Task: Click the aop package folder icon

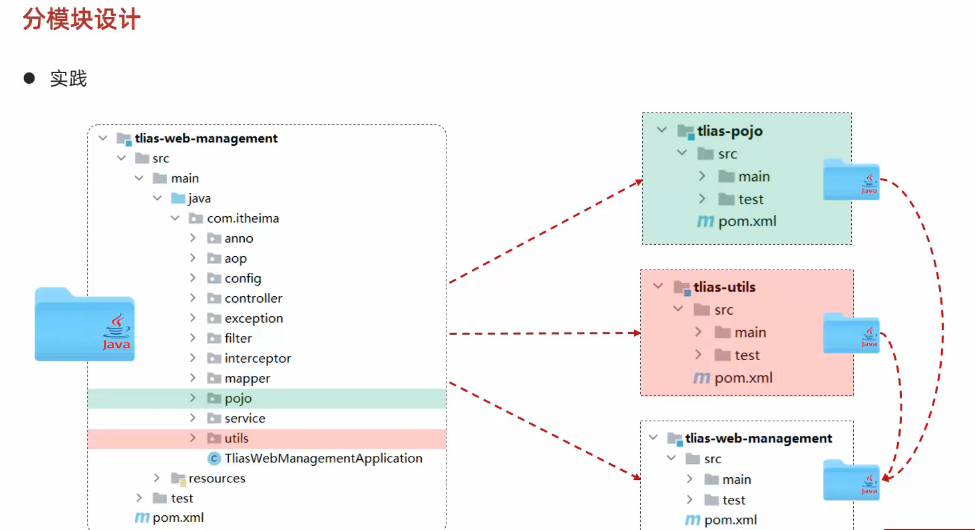Action: tap(215, 258)
